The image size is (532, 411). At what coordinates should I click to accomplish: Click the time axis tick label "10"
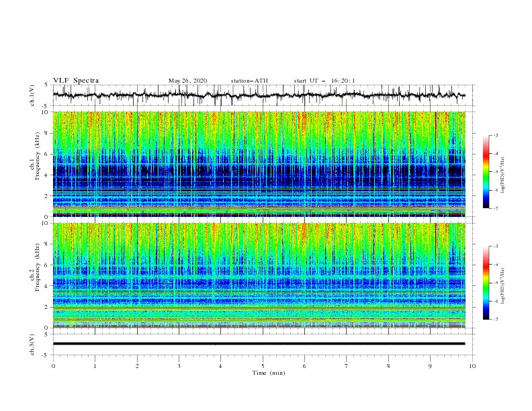[472, 366]
